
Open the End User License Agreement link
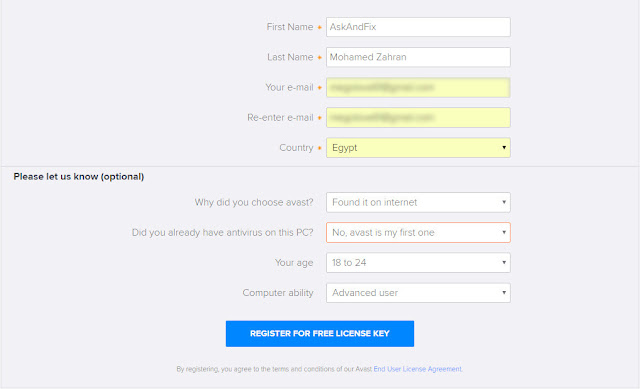pyautogui.click(x=418, y=369)
